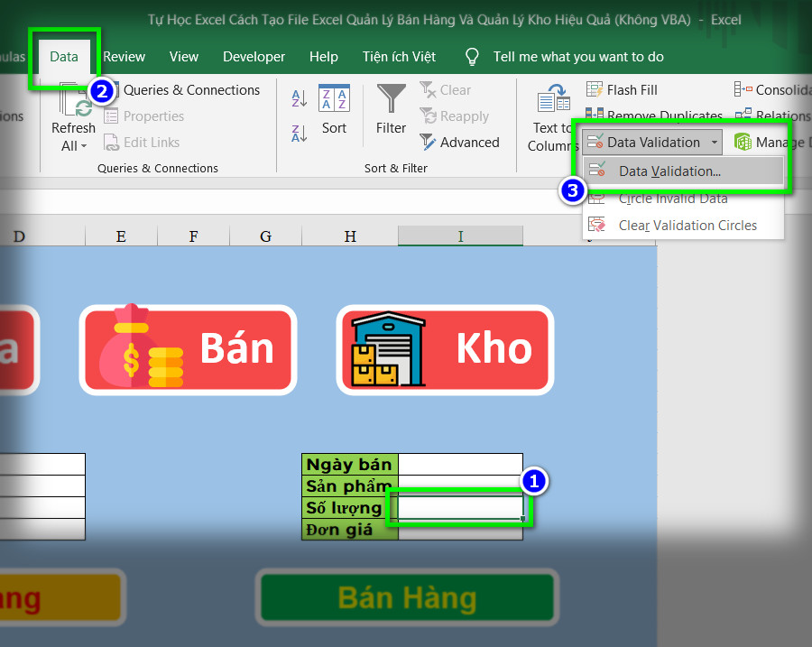Sort A to Z ascending icon
Image resolution: width=812 pixels, height=647 pixels.
tap(300, 97)
